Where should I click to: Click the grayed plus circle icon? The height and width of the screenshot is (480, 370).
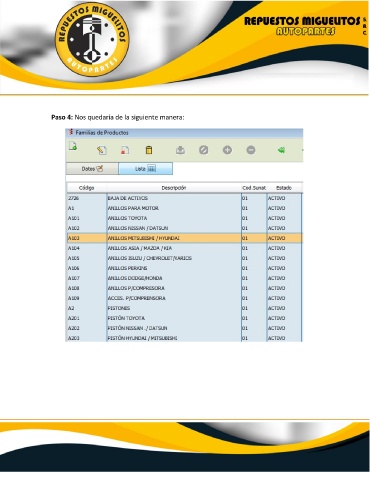coord(227,150)
